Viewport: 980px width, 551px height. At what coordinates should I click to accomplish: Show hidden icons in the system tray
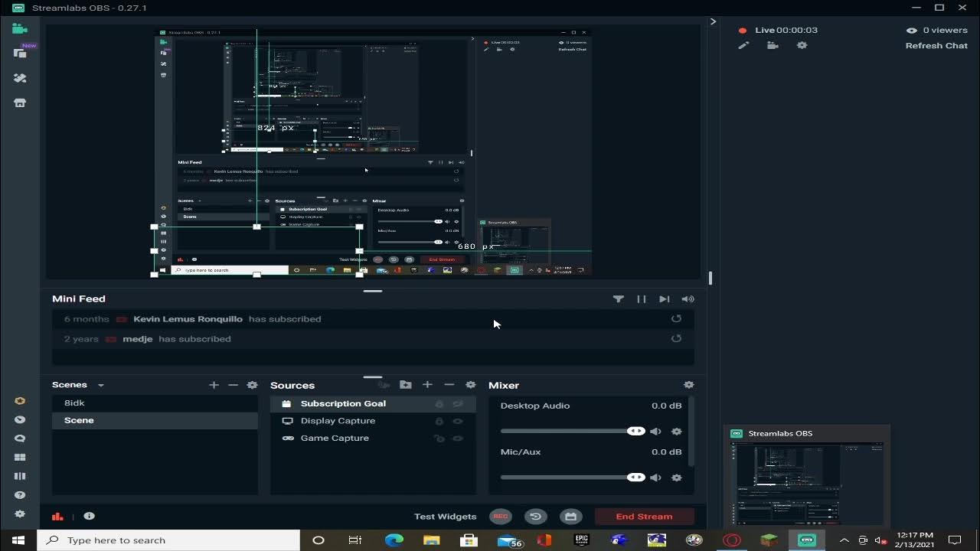(844, 540)
